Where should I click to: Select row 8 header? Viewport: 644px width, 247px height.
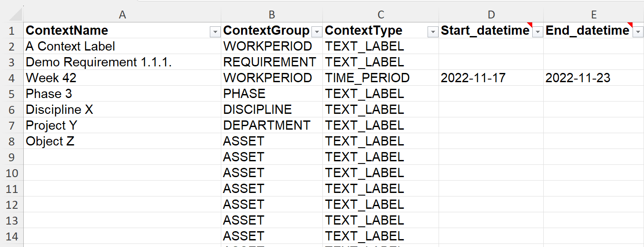tap(12, 142)
